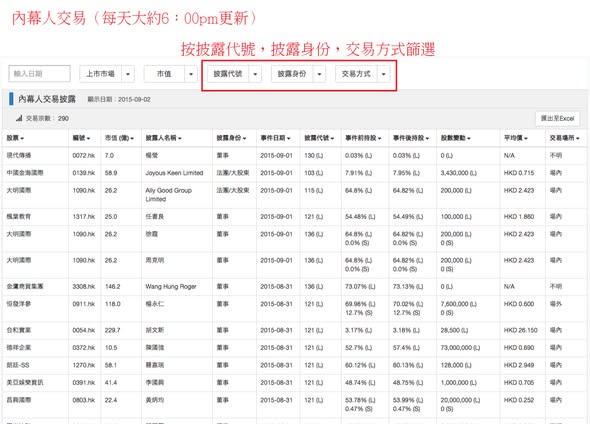Click the post-event holding 73.13% (L)

pyautogui.click(x=408, y=286)
